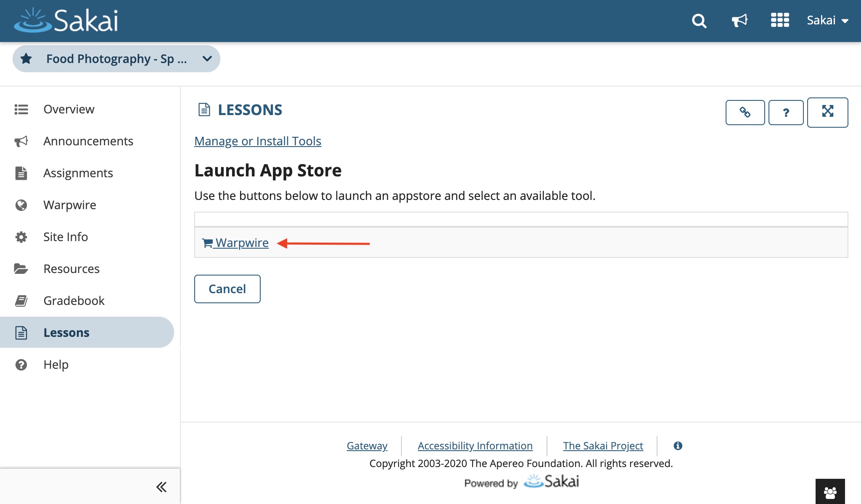Open the Gateway footer link
The image size is (861, 504).
pyautogui.click(x=367, y=446)
